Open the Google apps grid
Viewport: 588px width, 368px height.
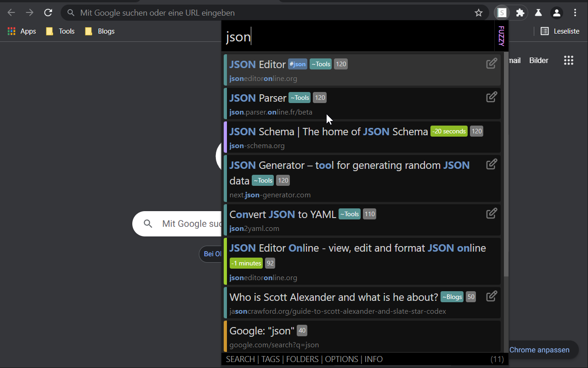[x=569, y=60]
